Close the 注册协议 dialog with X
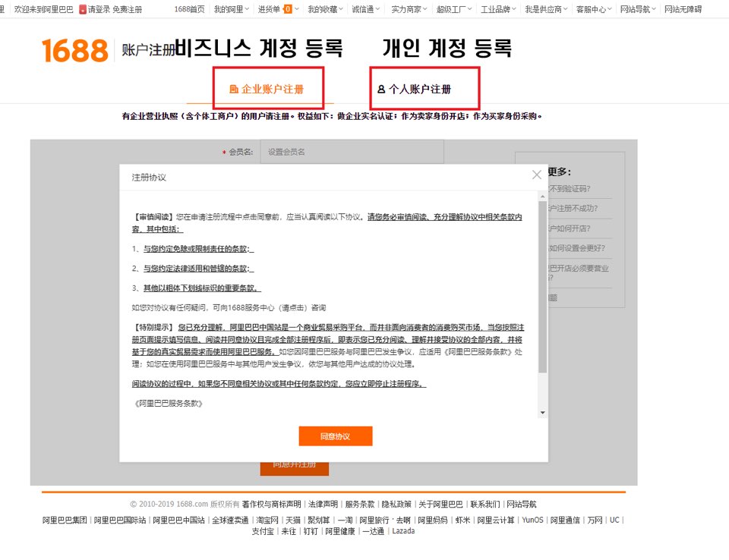This screenshot has width=729, height=560. pos(537,175)
